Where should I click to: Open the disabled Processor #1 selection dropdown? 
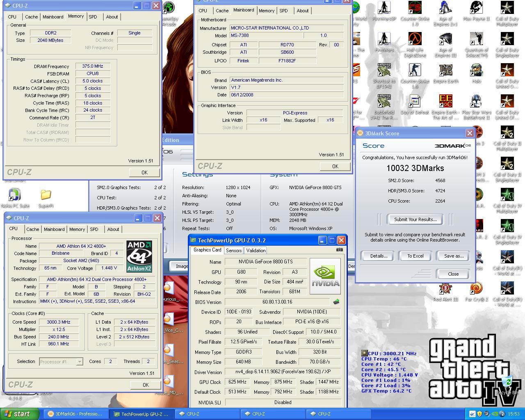pyautogui.click(x=61, y=362)
